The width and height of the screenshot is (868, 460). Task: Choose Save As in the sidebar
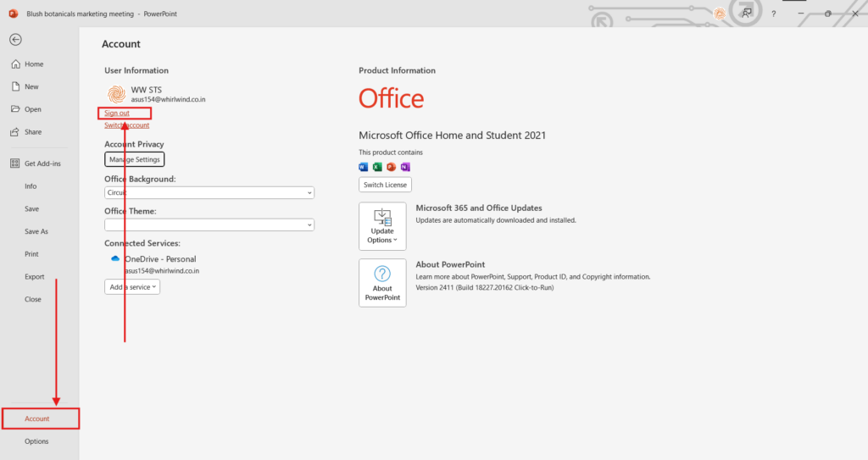pyautogui.click(x=36, y=231)
